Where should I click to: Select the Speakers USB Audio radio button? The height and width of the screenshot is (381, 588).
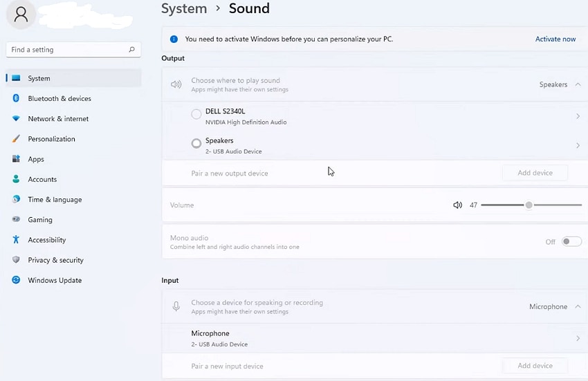[196, 144]
